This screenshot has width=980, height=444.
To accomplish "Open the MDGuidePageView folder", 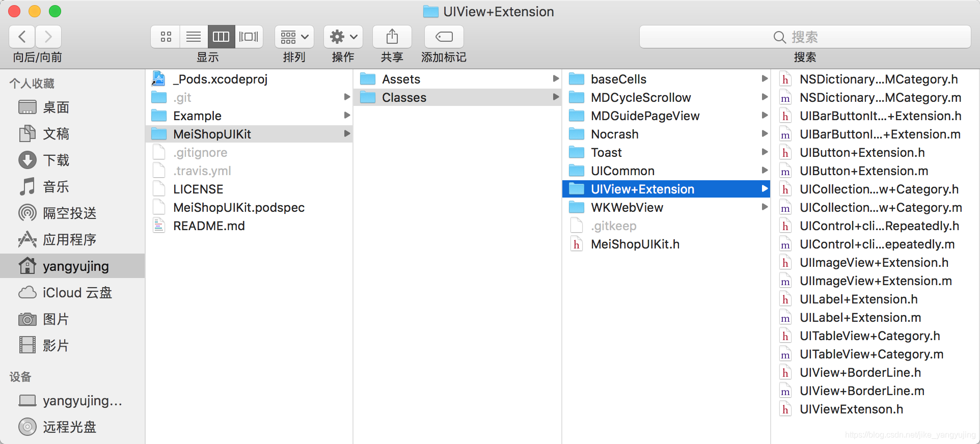I will (666, 116).
